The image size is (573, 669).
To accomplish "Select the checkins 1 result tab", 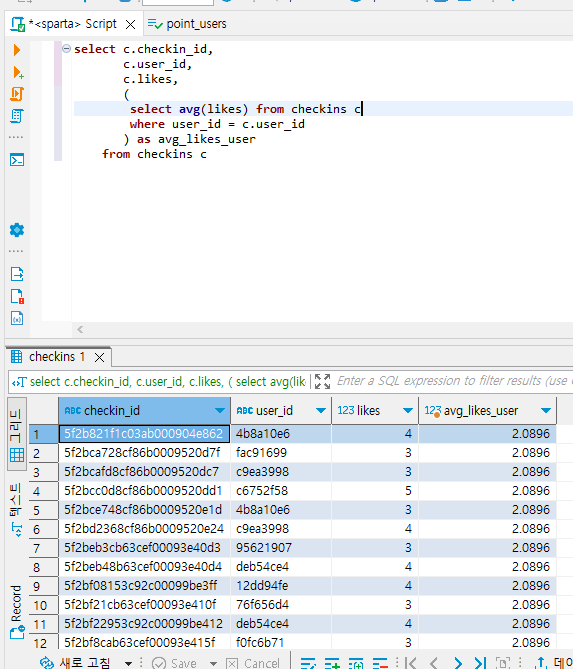I will click(57, 357).
